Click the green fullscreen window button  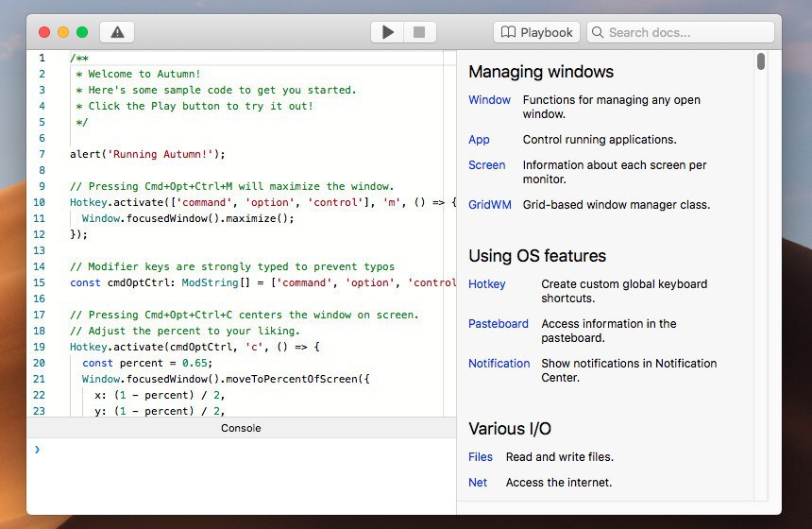[82, 32]
